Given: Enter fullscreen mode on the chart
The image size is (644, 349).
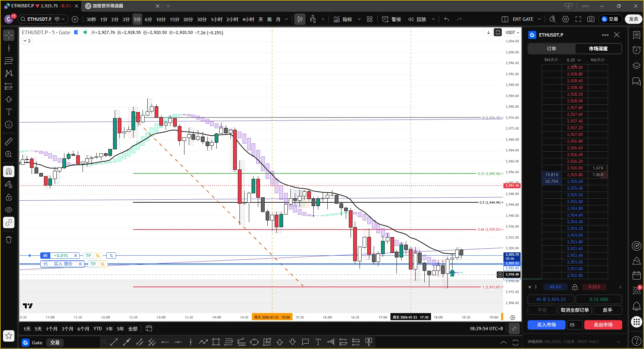Looking at the screenshot, I should (x=578, y=19).
